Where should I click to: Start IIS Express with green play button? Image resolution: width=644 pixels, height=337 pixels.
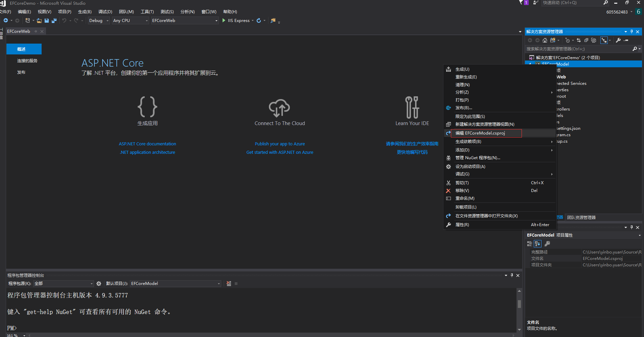[x=224, y=21]
